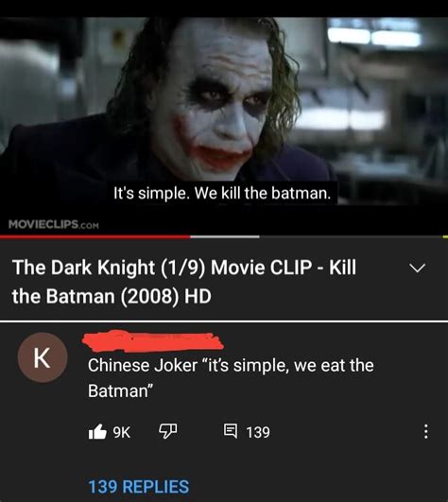The width and height of the screenshot is (448, 502).
Task: Click the video title The Dark Knight clip
Action: coord(184,282)
